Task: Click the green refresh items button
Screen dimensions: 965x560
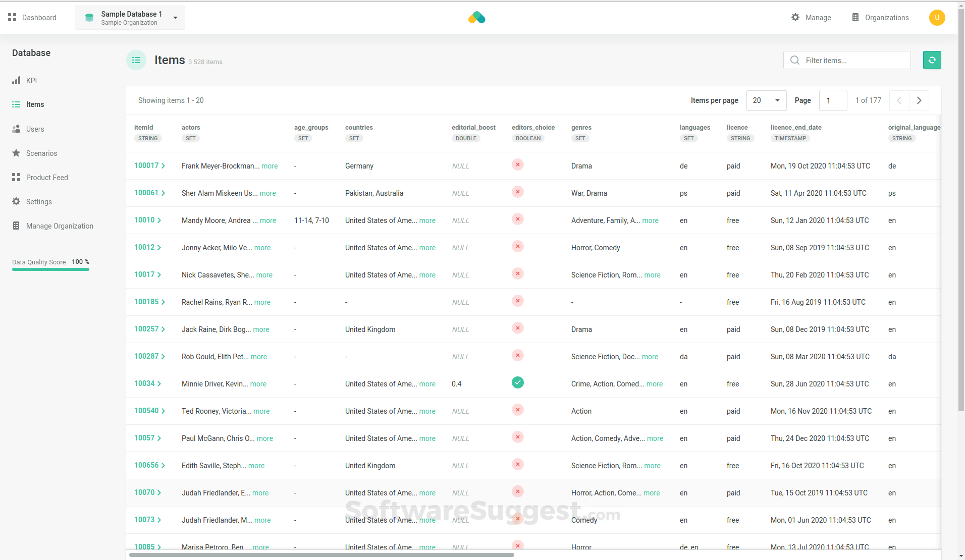Action: [x=932, y=60]
